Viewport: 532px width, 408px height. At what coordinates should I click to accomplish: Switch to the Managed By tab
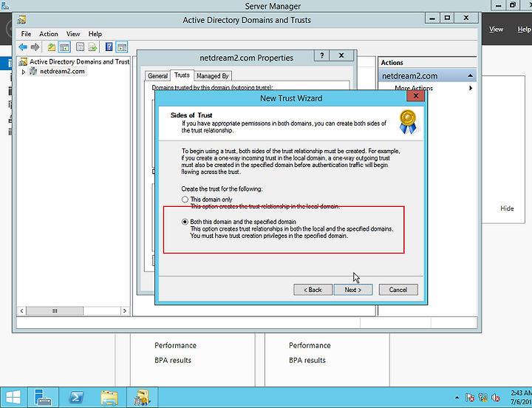point(213,76)
